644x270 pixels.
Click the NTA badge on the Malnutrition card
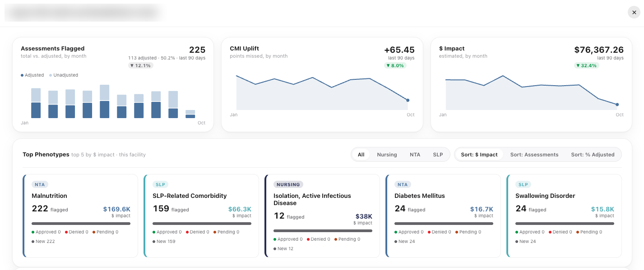tap(40, 184)
